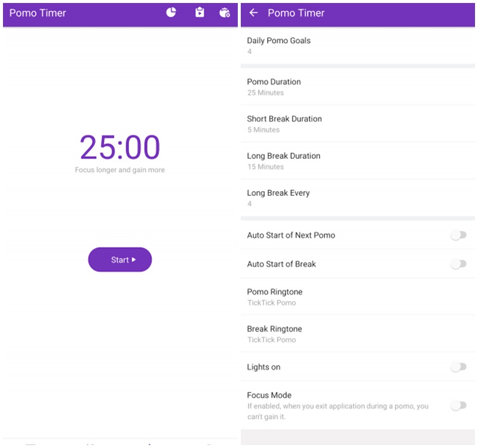Tap the "Focus longer and gain more" text
This screenshot has height=448, width=478.
click(120, 170)
